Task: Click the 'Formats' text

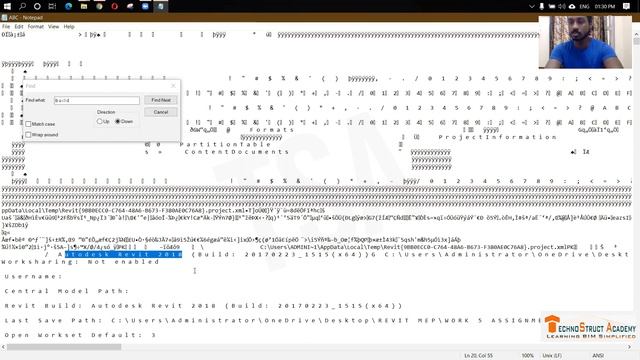Action: point(271,130)
